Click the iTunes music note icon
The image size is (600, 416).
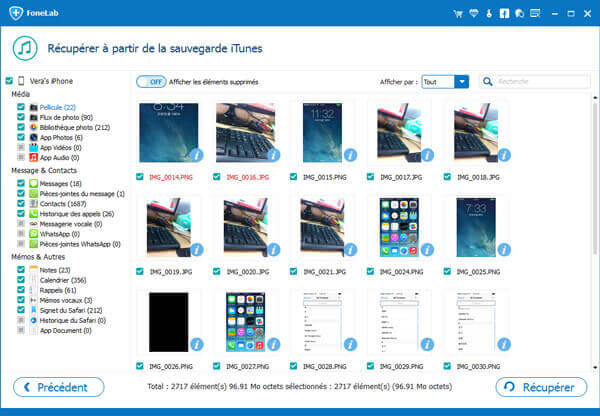(x=25, y=48)
